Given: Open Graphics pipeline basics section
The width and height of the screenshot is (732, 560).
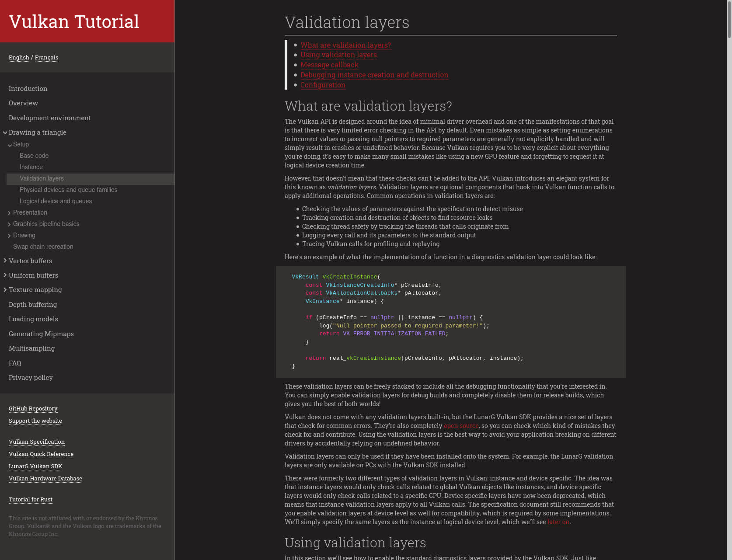Looking at the screenshot, I should (x=46, y=224).
